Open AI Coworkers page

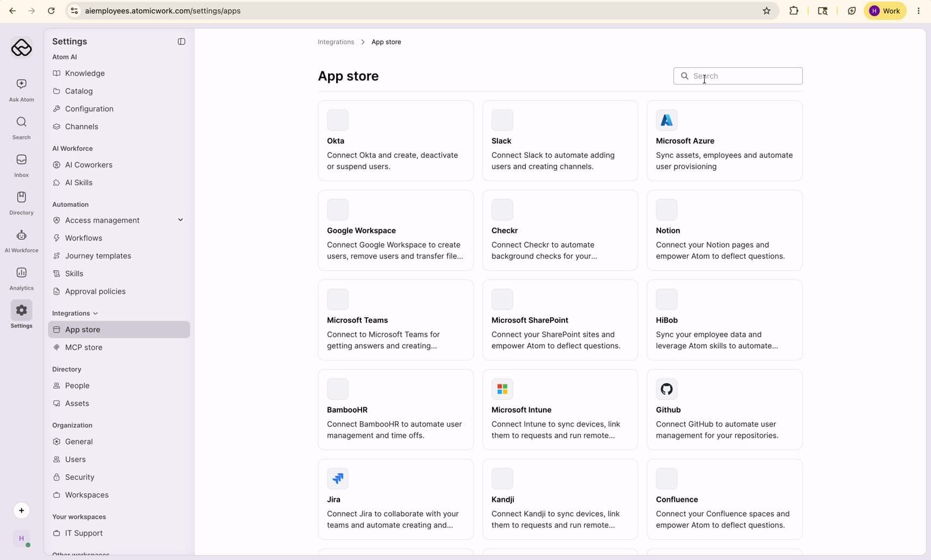click(x=119, y=165)
